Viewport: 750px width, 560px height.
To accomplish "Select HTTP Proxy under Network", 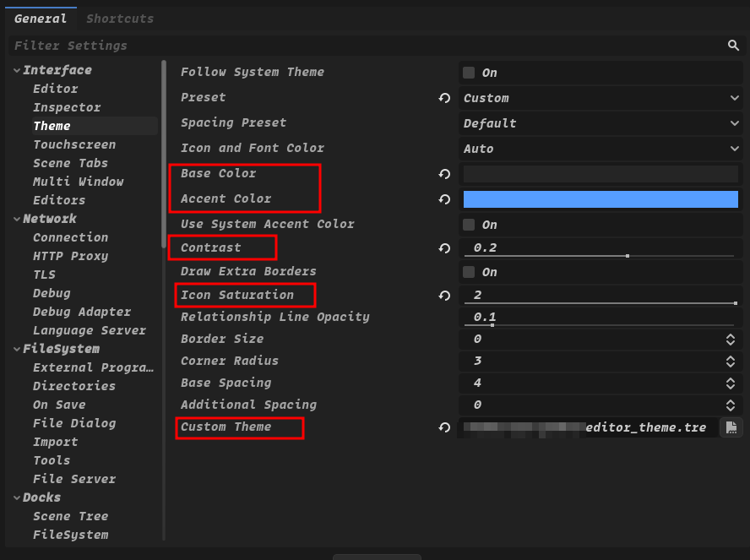I will [70, 256].
